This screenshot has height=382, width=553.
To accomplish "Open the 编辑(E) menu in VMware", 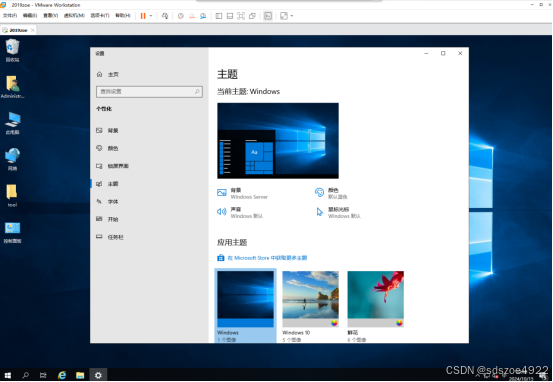I will (30, 16).
